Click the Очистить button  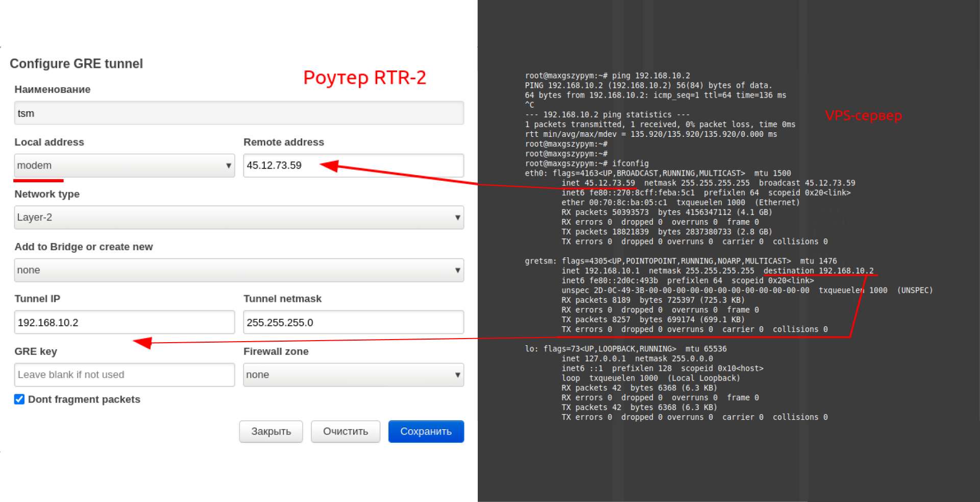click(345, 432)
